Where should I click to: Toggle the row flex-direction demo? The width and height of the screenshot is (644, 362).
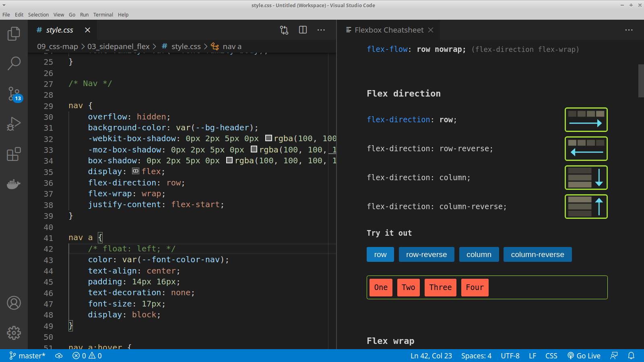coord(380,254)
